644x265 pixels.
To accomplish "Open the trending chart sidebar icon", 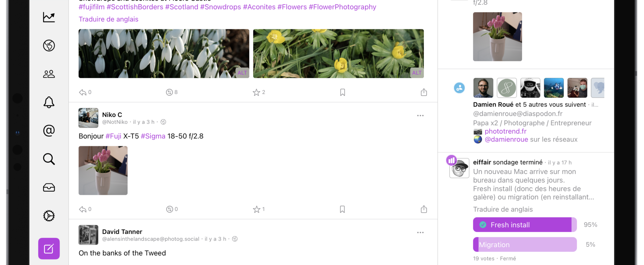I will click(49, 17).
